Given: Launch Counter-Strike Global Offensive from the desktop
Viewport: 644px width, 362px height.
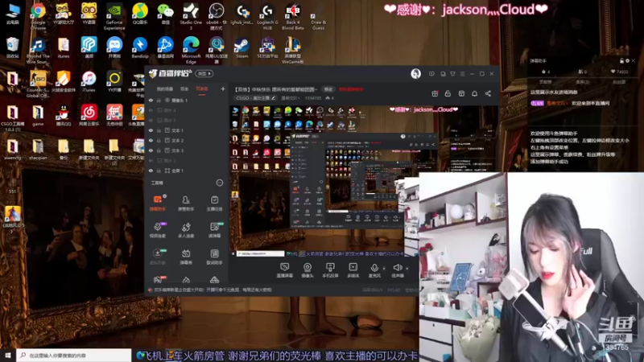Looking at the screenshot, I should pyautogui.click(x=38, y=84).
